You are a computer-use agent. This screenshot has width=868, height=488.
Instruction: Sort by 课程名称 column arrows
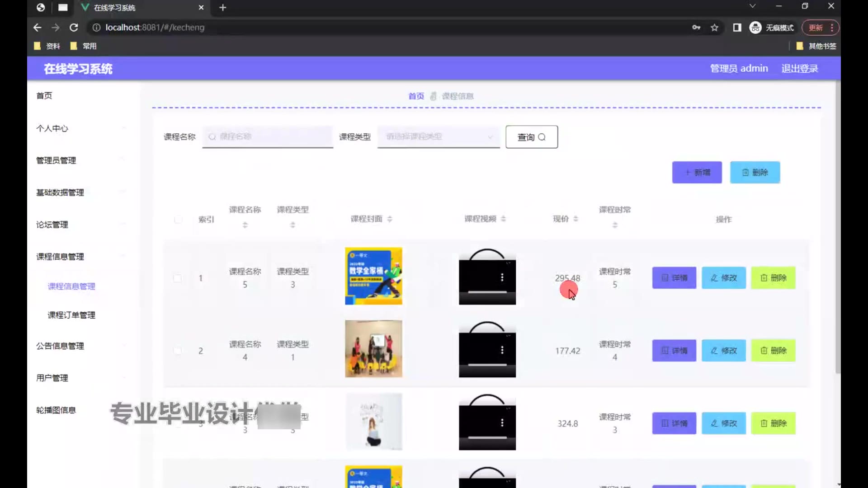point(245,225)
